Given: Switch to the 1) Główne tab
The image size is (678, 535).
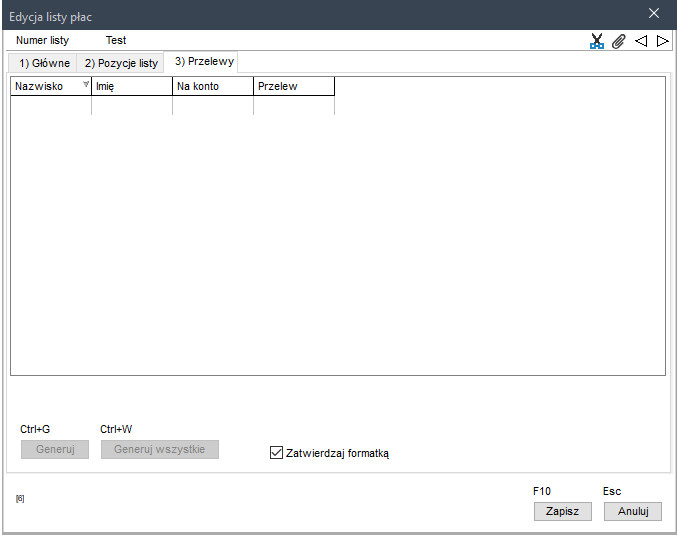Looking at the screenshot, I should pyautogui.click(x=44, y=63).
